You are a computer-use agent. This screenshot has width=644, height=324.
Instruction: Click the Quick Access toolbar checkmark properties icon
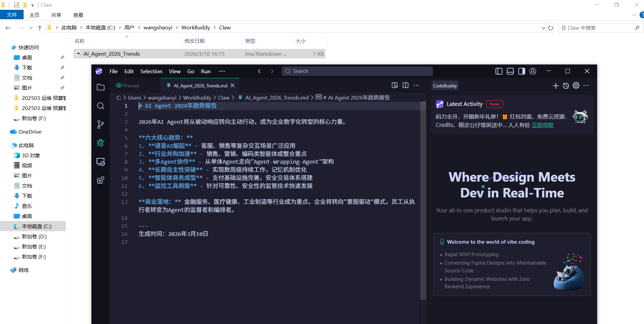click(x=17, y=5)
